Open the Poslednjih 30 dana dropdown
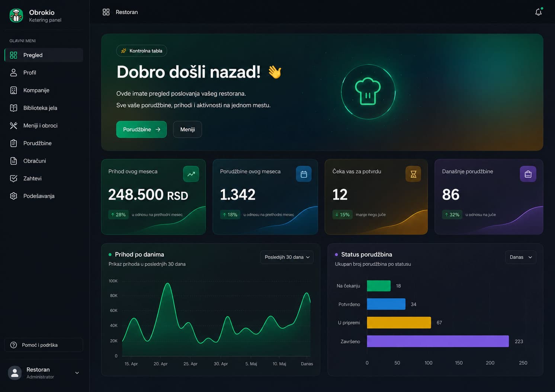555x392 pixels. [x=287, y=257]
